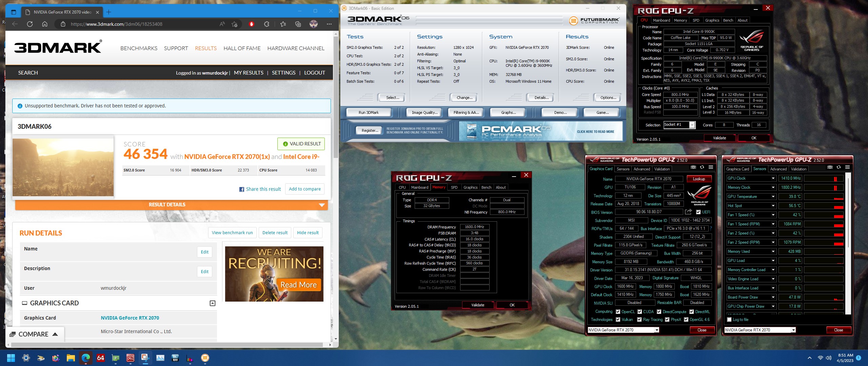Toggle the DirectCompute checkbox

[x=659, y=312]
